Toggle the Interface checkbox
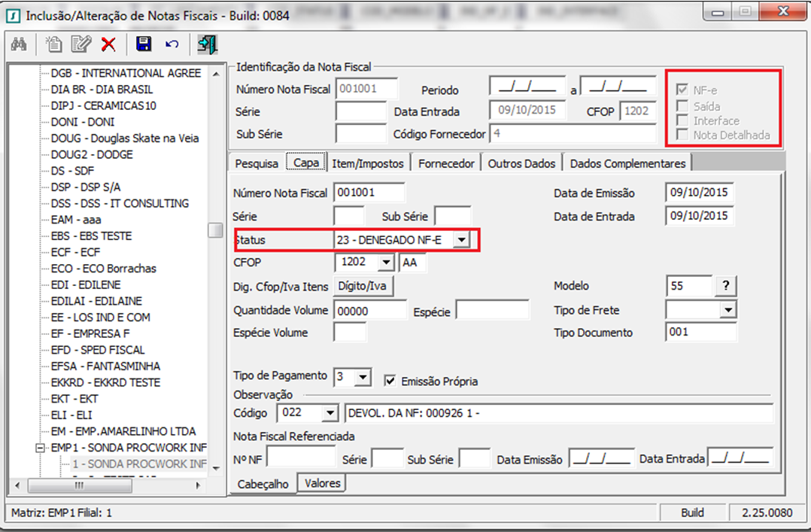 682,120
